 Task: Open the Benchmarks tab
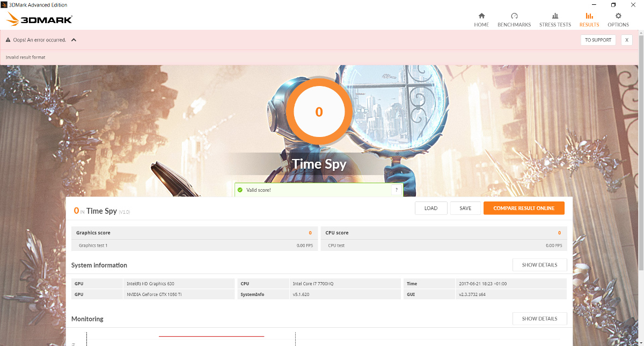pos(514,20)
